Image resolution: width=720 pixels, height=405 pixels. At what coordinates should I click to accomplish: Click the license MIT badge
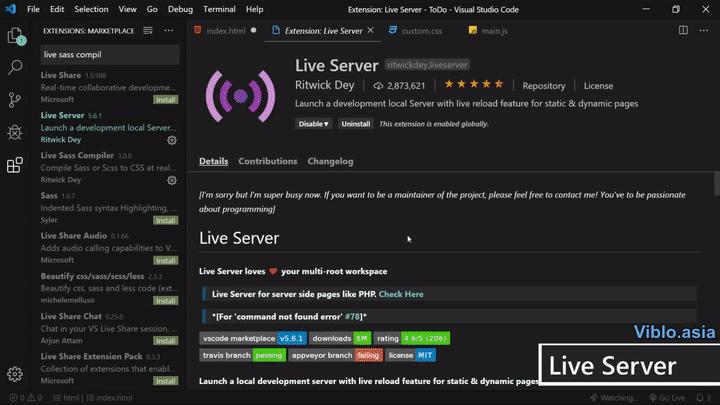click(411, 355)
